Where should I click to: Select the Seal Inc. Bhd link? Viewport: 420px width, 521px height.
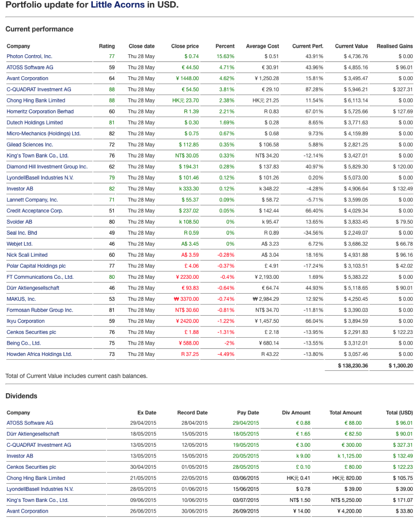click(x=22, y=233)
